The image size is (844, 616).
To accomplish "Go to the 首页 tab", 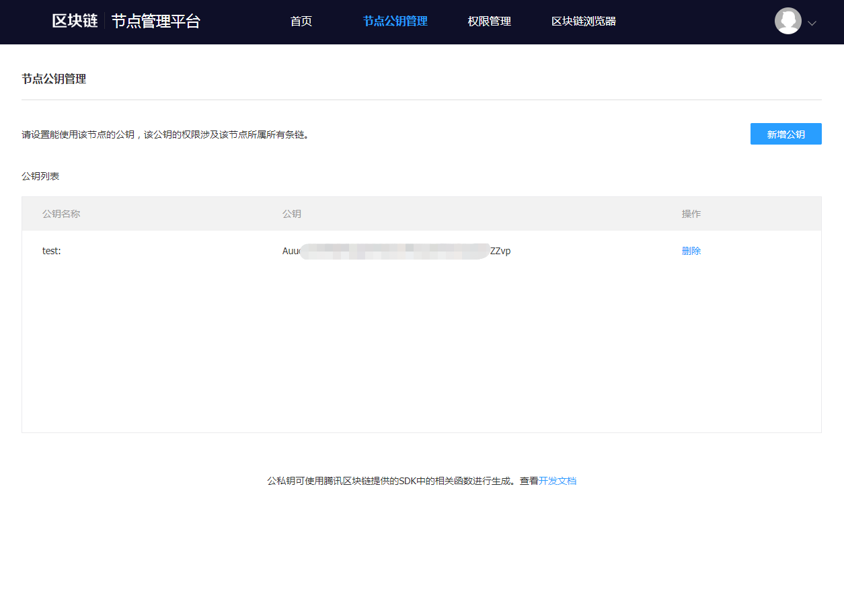I will tap(301, 22).
